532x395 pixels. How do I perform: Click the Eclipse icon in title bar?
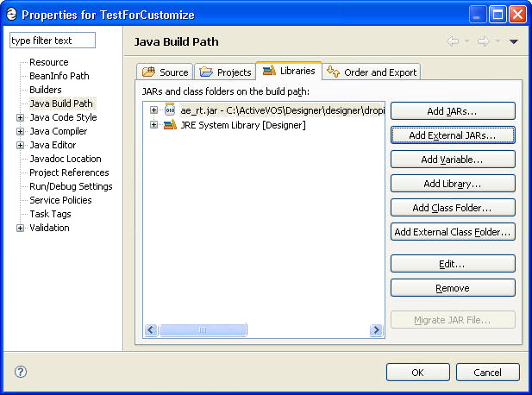(11, 15)
